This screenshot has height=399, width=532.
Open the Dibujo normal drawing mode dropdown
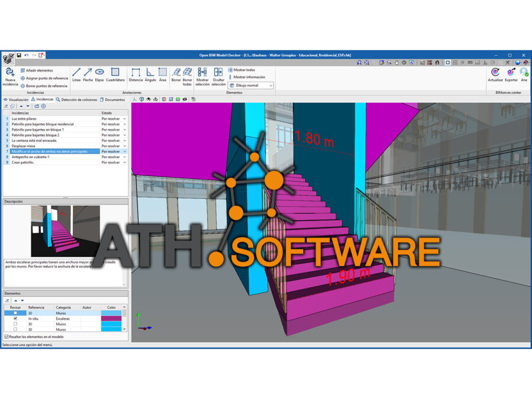tap(251, 86)
